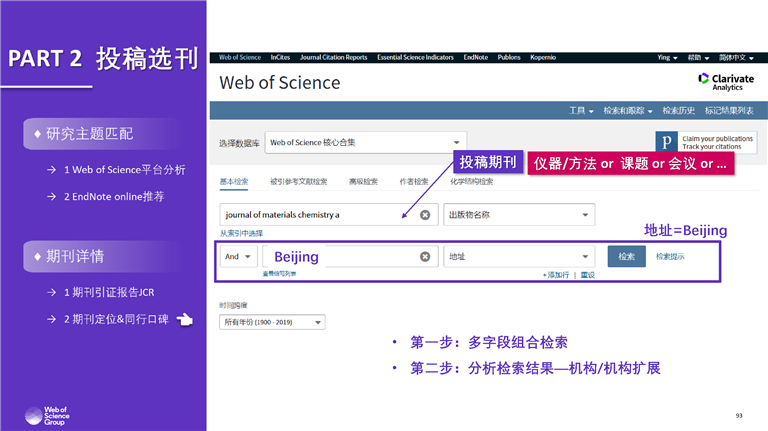Open InCites in top navigation
Screen dimensions: 768x431
pos(280,57)
